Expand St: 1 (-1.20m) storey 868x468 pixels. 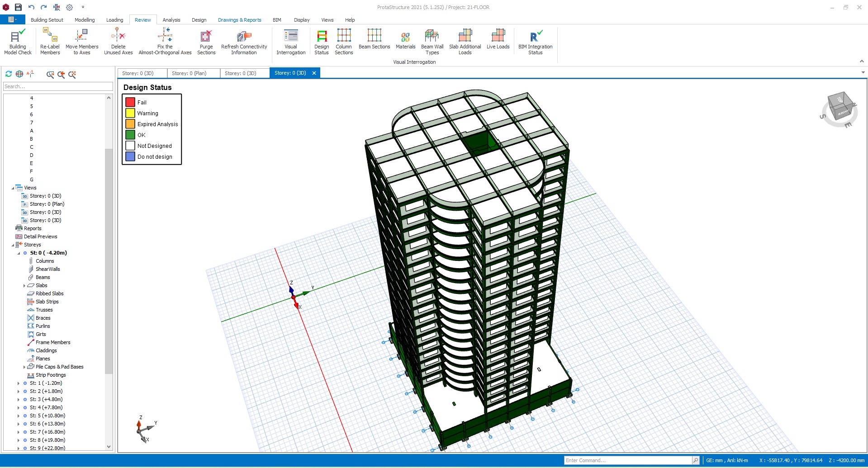click(x=19, y=383)
